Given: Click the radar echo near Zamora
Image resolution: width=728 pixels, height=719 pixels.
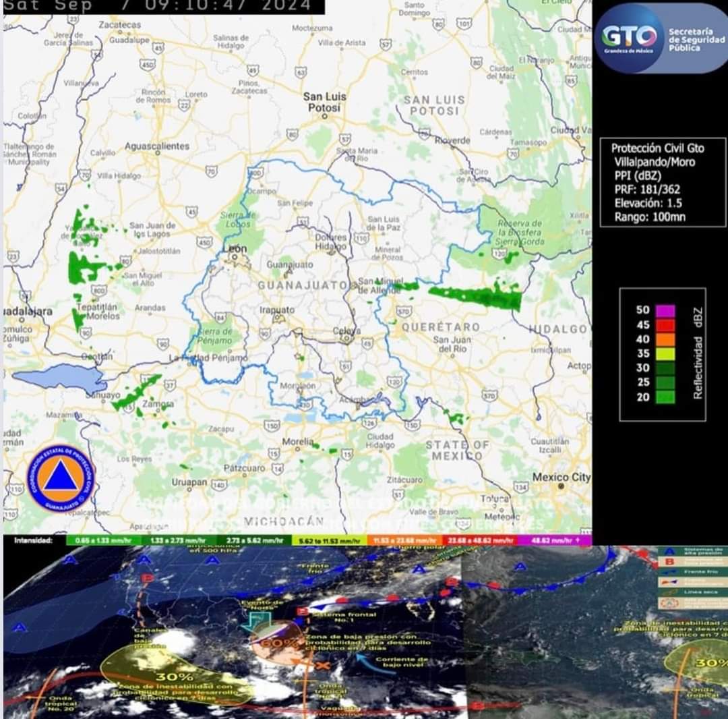Looking at the screenshot, I should tap(137, 393).
